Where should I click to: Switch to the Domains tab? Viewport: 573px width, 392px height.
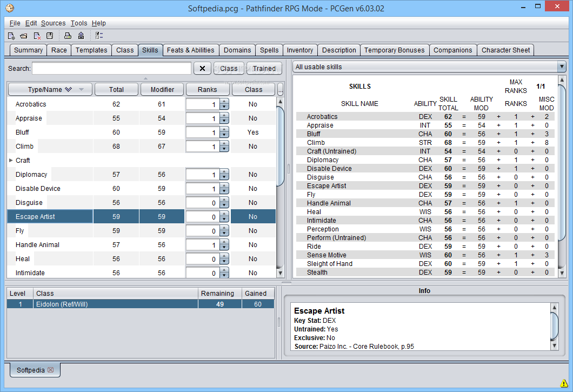pyautogui.click(x=237, y=50)
